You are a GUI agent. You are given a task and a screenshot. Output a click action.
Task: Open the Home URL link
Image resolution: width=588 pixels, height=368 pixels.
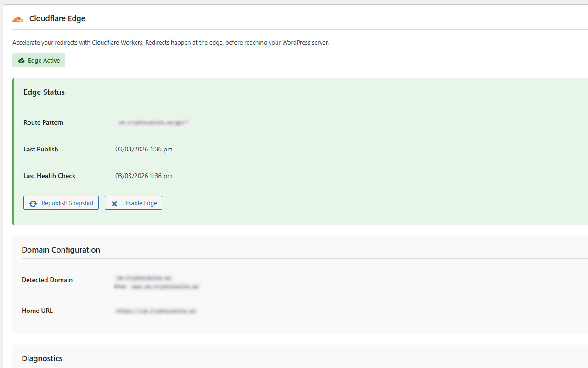point(156,310)
